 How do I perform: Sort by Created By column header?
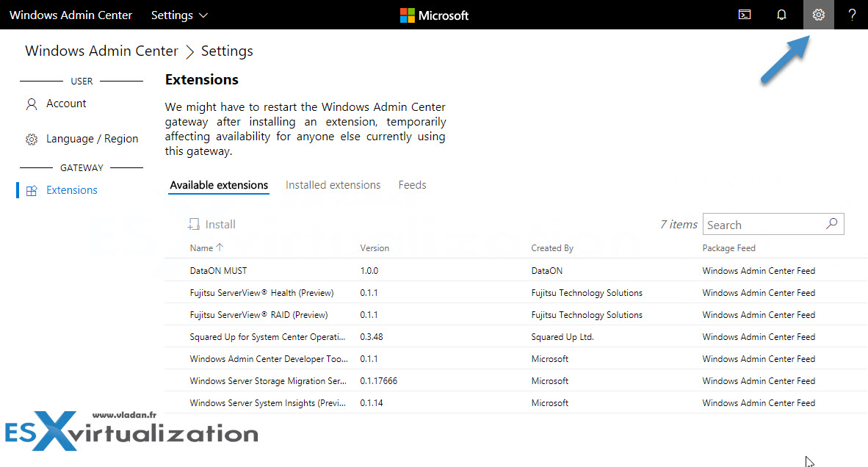coord(552,248)
